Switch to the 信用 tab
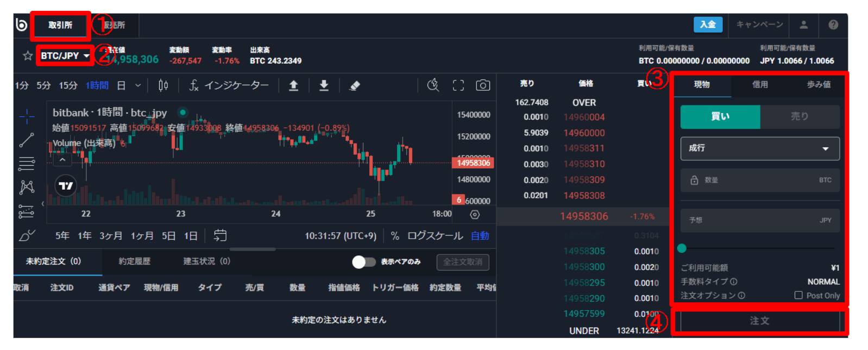 [x=760, y=85]
